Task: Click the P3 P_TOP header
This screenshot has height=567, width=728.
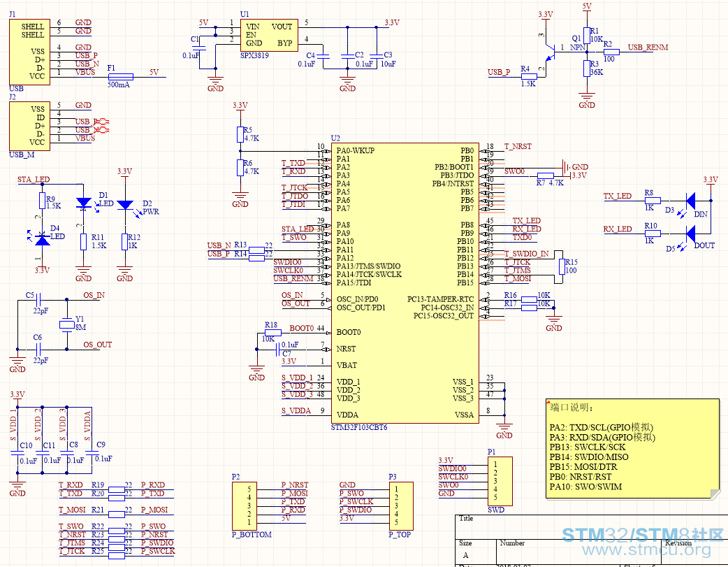Action: pyautogui.click(x=401, y=505)
